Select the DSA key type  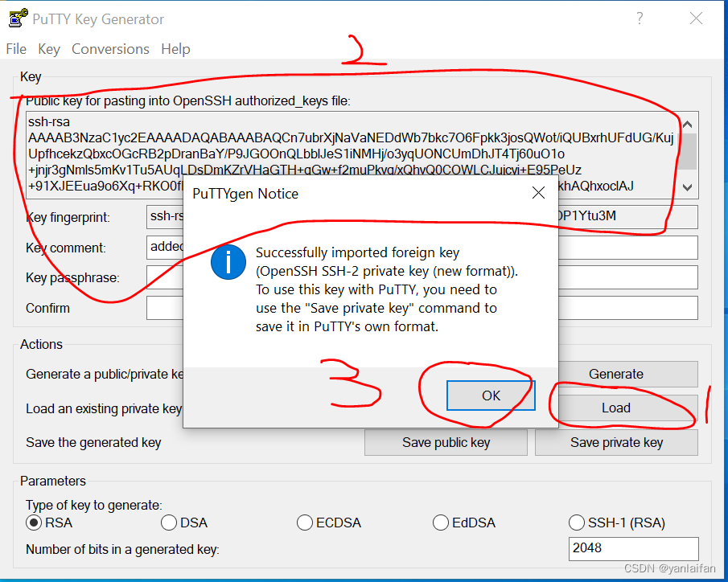[x=169, y=523]
